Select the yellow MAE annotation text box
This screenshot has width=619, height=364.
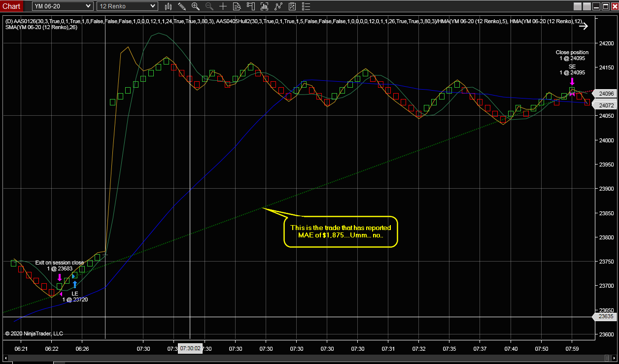click(341, 232)
